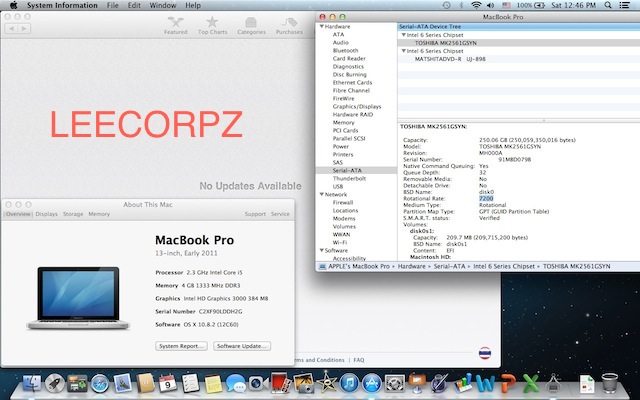Click App Store Top Charts toolbar item
The height and width of the screenshot is (400, 640).
tap(212, 25)
